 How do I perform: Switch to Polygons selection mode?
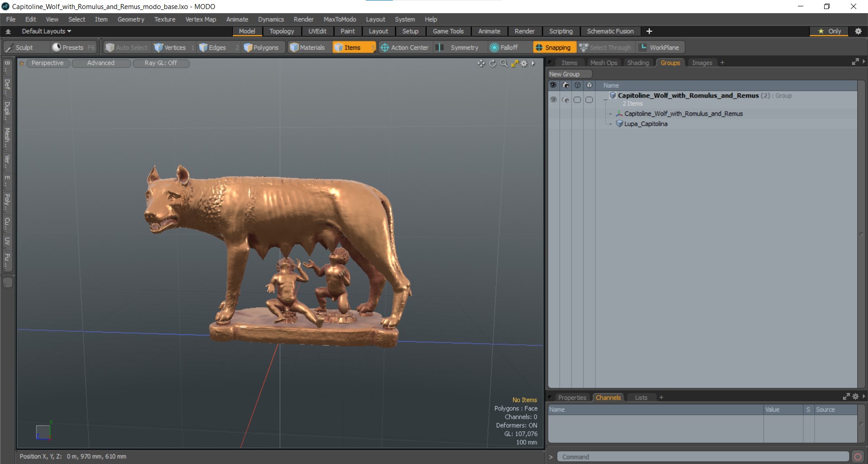coord(262,47)
